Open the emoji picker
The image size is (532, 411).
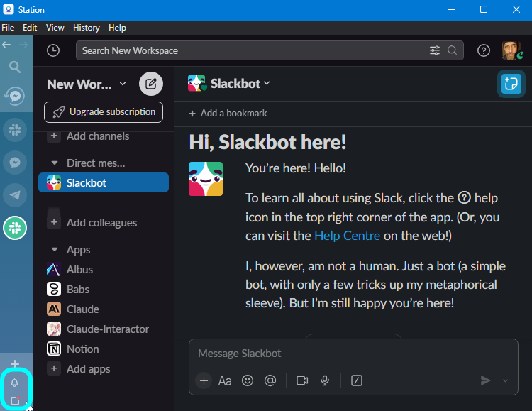[248, 380]
